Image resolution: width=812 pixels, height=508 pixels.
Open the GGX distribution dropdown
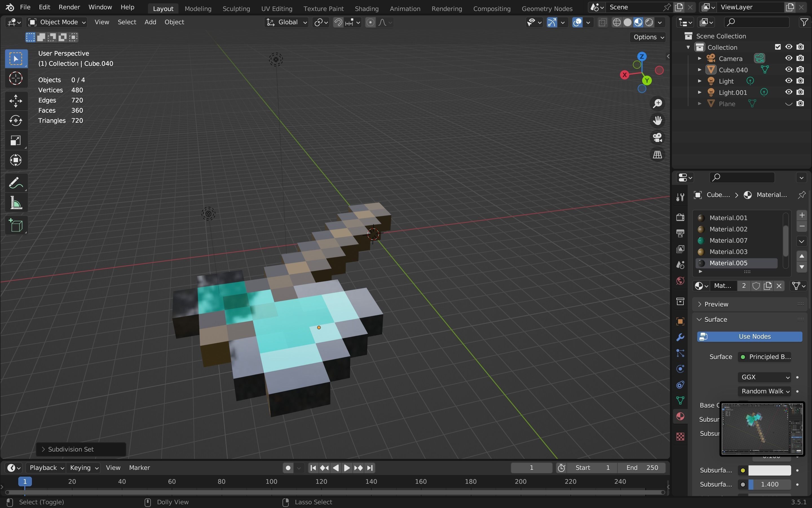[x=764, y=377]
